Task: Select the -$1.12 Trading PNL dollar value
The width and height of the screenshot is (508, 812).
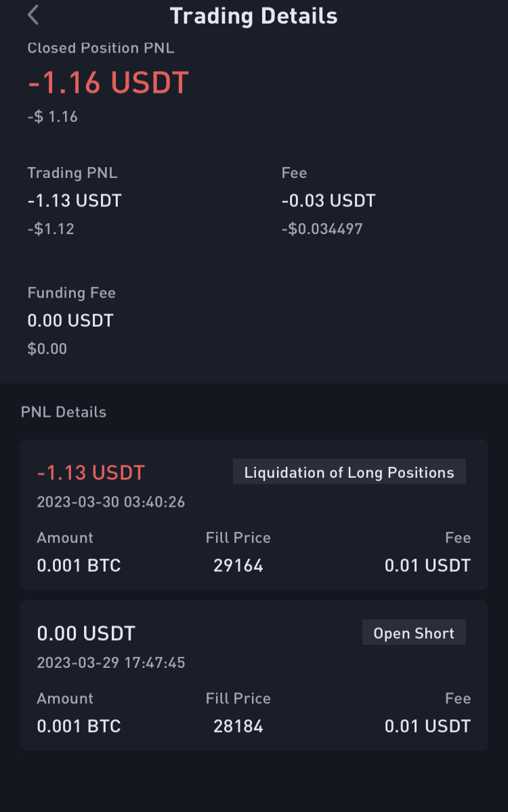Action: [51, 229]
